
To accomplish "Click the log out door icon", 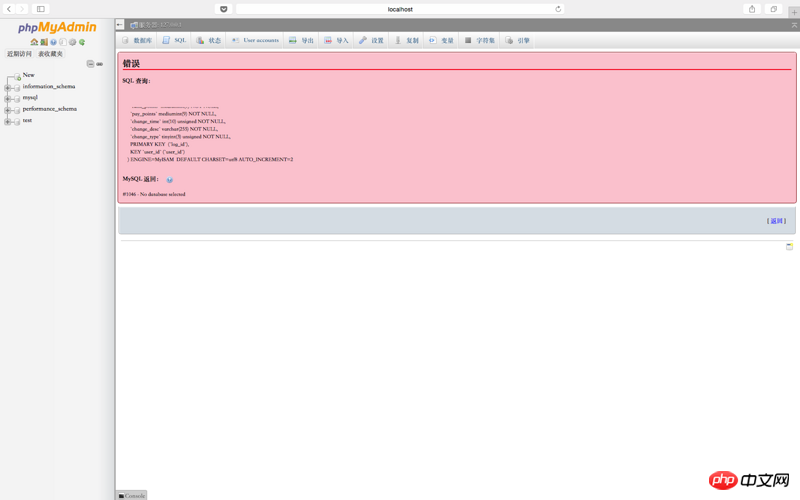I will point(44,42).
